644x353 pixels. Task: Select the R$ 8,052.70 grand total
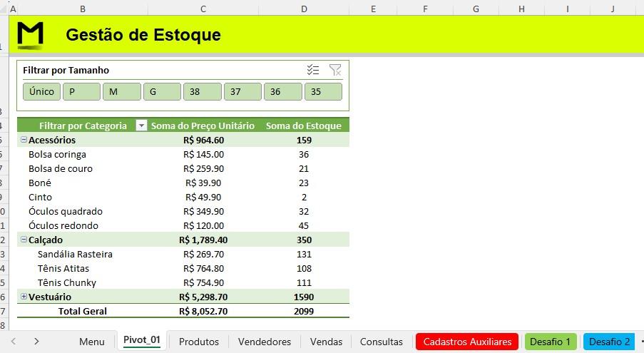tap(203, 311)
